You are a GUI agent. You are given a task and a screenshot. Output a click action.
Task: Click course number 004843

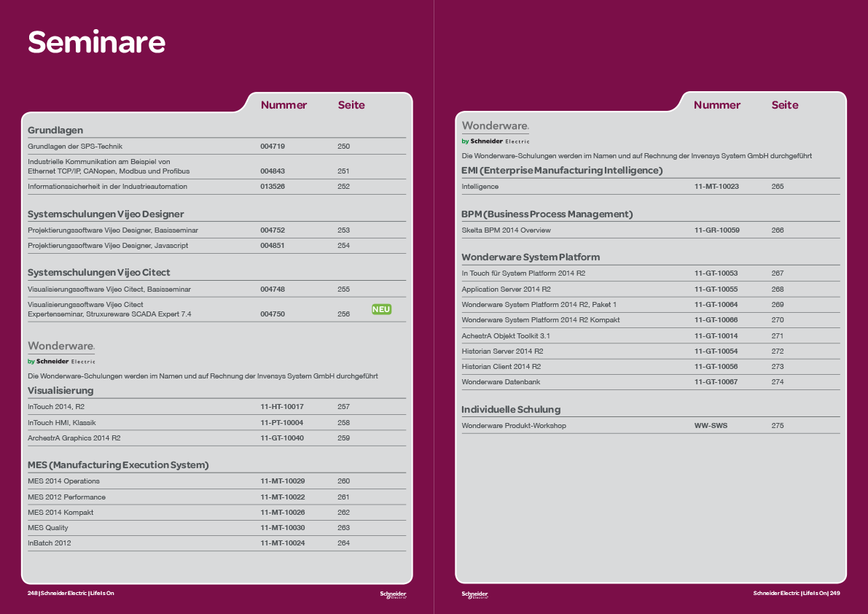[273, 171]
